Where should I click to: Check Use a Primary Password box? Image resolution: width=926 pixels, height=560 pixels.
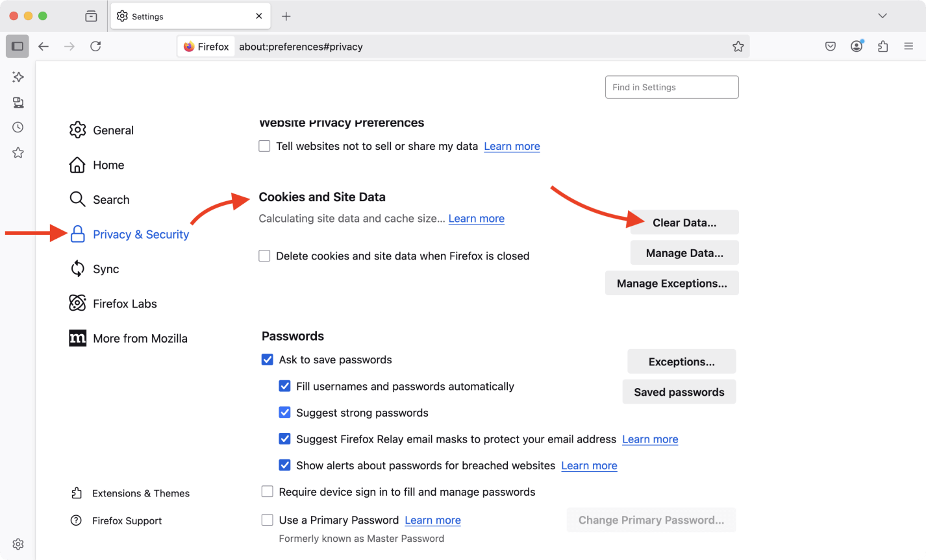268,520
